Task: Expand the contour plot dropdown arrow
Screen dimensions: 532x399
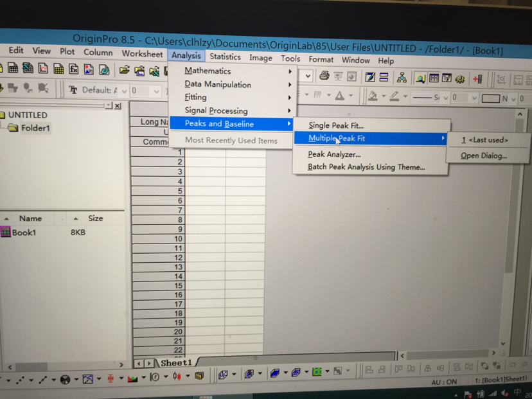Action: click(327, 371)
